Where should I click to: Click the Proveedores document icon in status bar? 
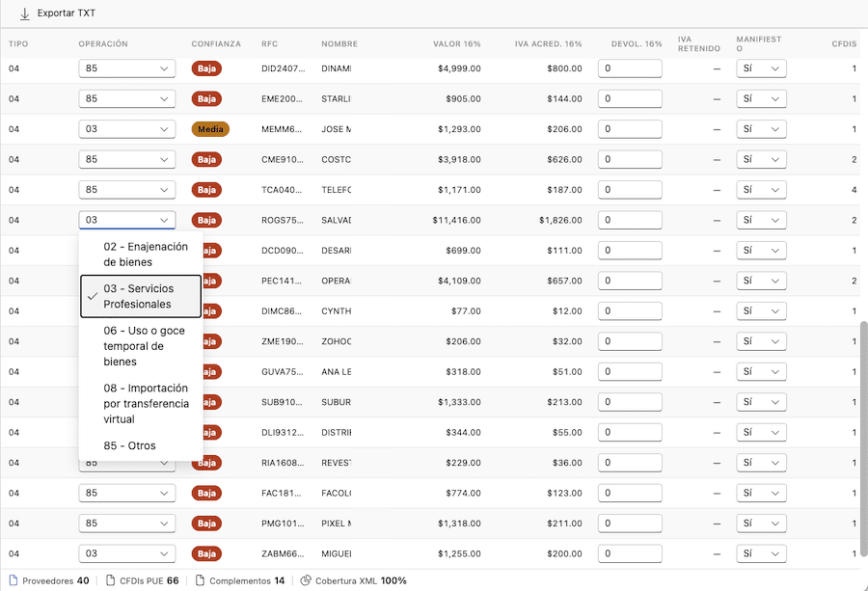point(14,580)
